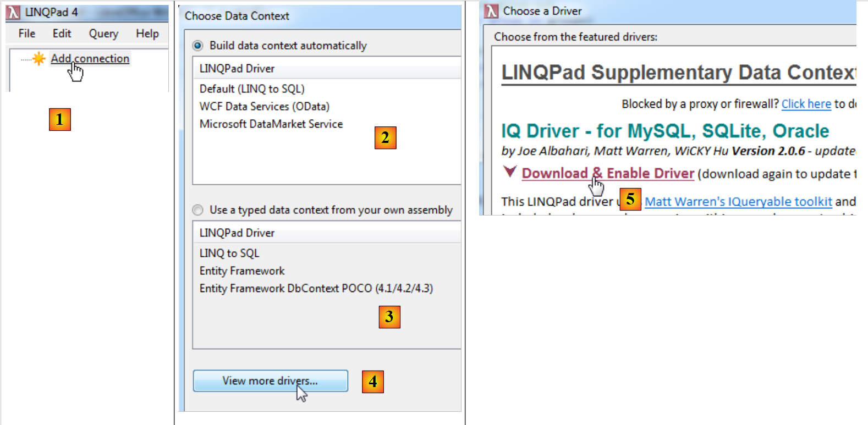868x425 pixels.
Task: Select LINQ to SQL typed driver
Action: (229, 253)
